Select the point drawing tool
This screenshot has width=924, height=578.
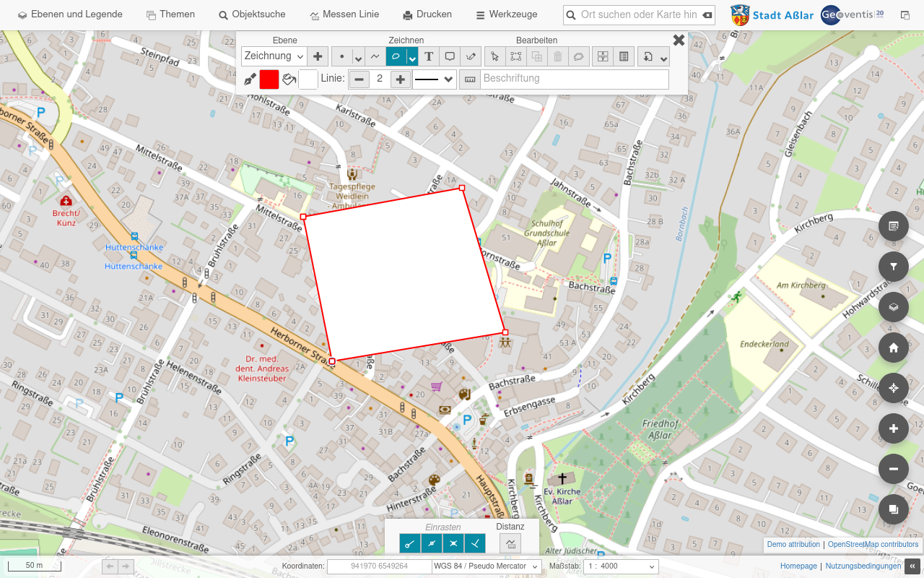[341, 56]
